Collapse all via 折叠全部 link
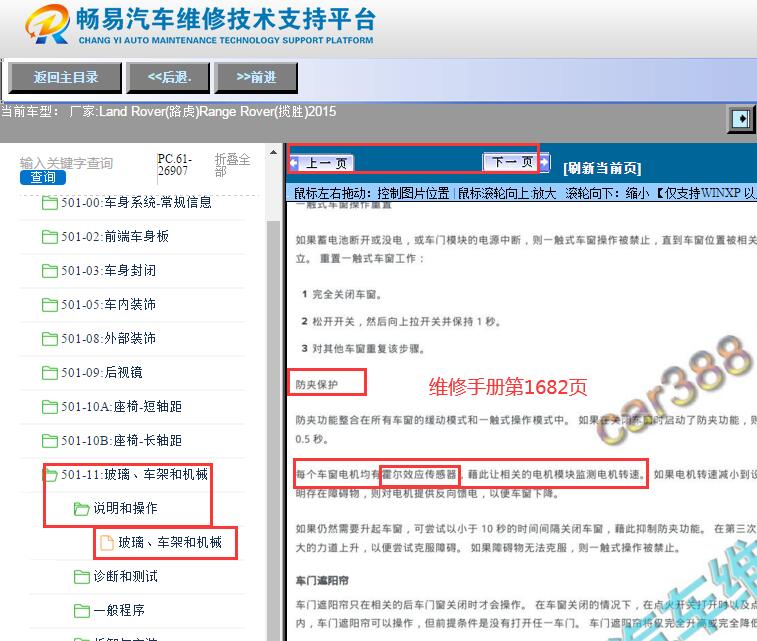The width and height of the screenshot is (757, 641). [232, 165]
